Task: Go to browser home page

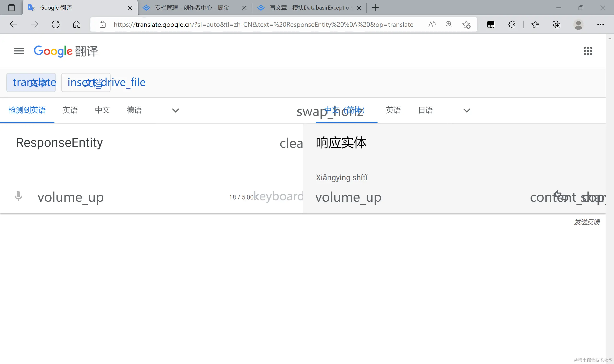Action: coord(77,24)
